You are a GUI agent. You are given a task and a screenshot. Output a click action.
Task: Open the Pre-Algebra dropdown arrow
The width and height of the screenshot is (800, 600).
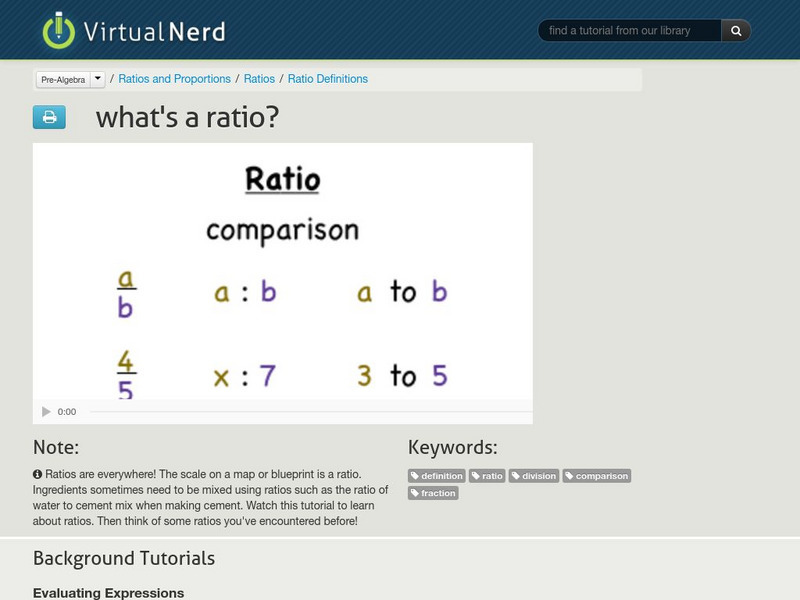(97, 79)
